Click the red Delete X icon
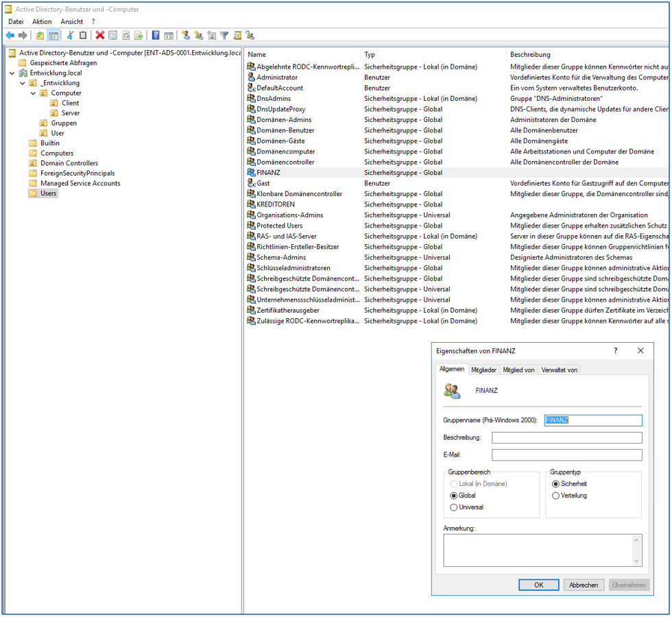Image resolution: width=672 pixels, height=617 pixels. [100, 36]
